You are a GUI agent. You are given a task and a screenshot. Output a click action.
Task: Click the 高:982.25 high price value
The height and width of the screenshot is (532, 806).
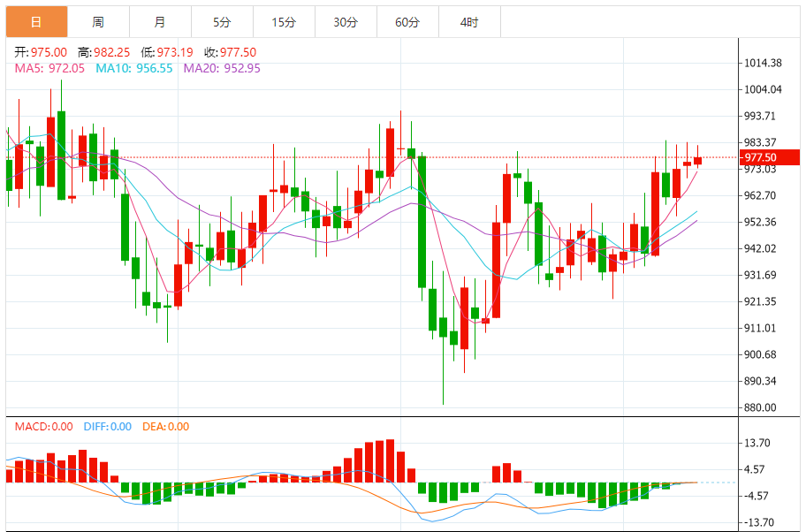(x=103, y=52)
